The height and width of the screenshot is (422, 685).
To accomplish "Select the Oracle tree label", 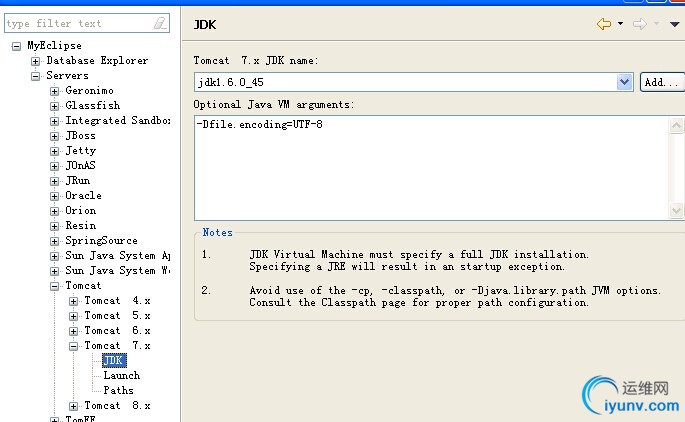I will click(83, 195).
